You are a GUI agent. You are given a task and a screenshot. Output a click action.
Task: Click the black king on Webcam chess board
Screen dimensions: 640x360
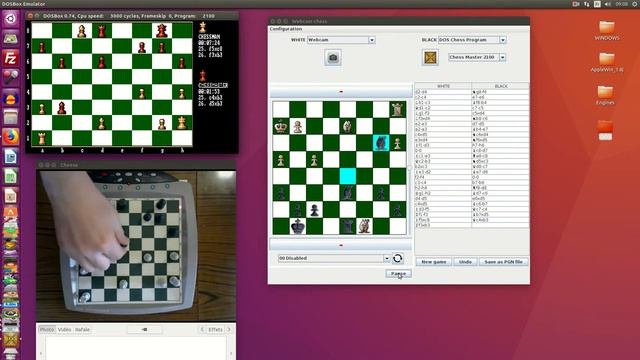[x=298, y=226]
